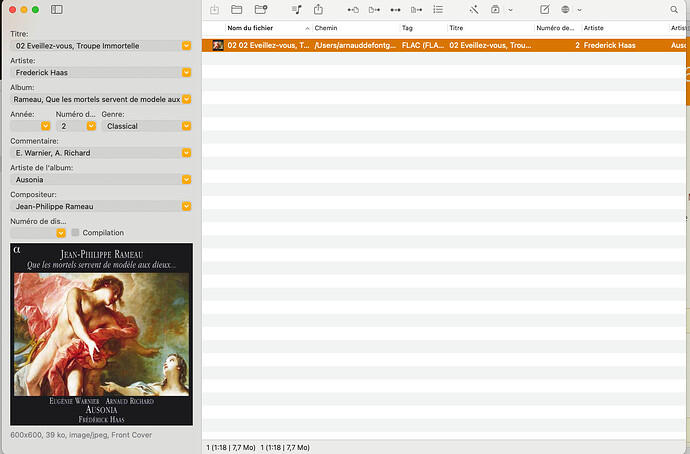Click the 'FLAC (FLA...' tag cell
This screenshot has width=690, height=454.
422,45
